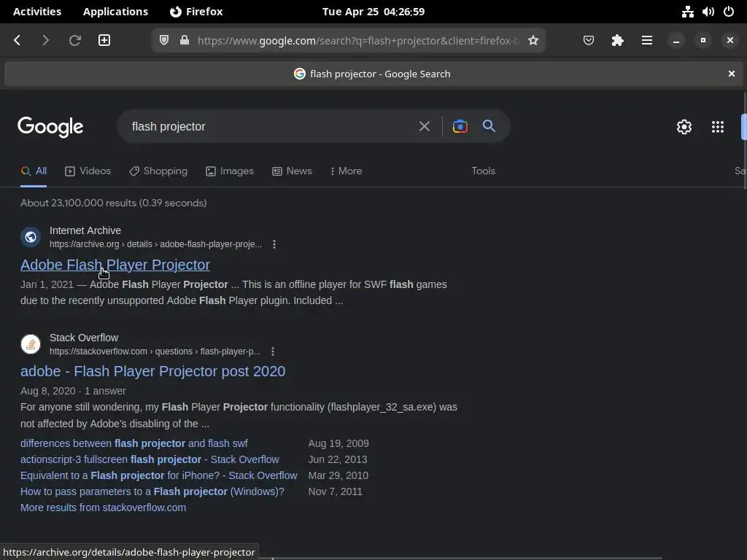
Task: Click the forward navigation arrow
Action: [x=46, y=41]
